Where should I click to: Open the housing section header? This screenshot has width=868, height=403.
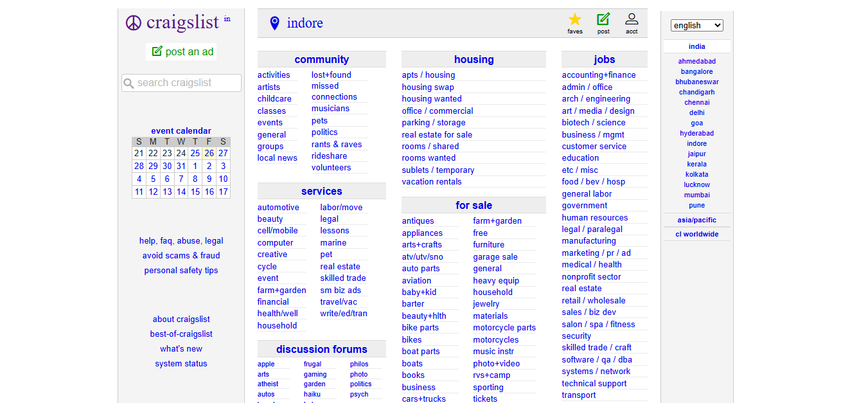click(474, 60)
